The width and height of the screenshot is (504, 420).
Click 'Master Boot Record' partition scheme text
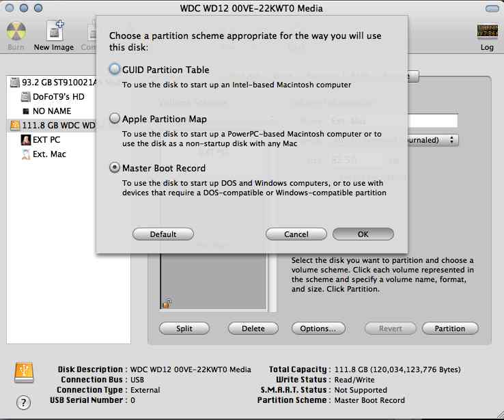[369, 400]
